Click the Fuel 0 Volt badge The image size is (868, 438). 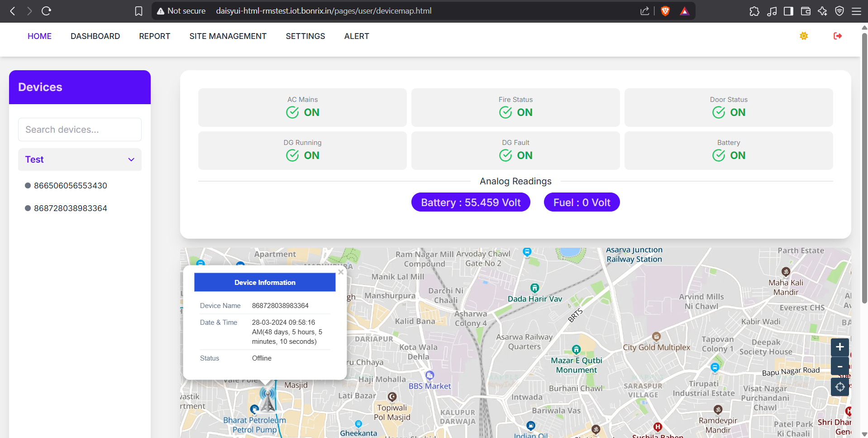coord(582,202)
